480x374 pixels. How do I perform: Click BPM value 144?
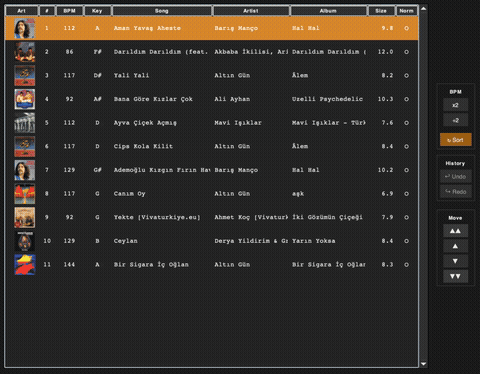coord(69,265)
